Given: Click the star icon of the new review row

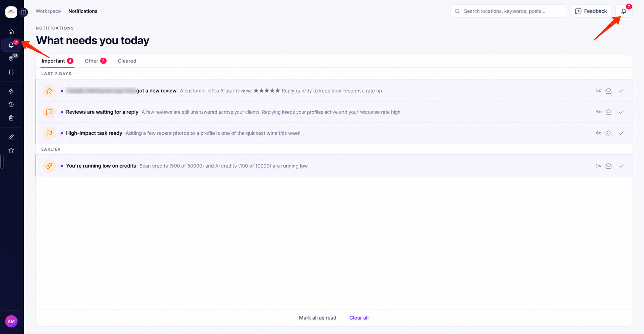Looking at the screenshot, I should pos(49,91).
